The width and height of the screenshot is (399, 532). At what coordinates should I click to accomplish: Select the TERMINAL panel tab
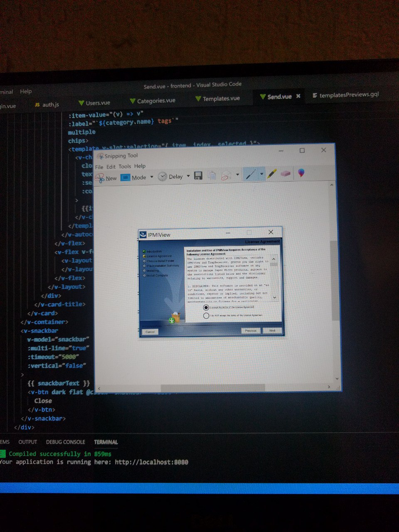click(x=106, y=442)
